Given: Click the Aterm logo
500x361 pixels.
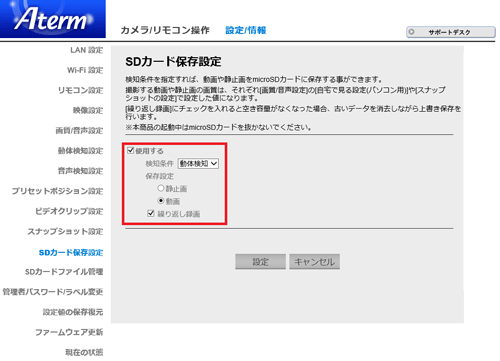Looking at the screenshot, I should click(x=53, y=19).
